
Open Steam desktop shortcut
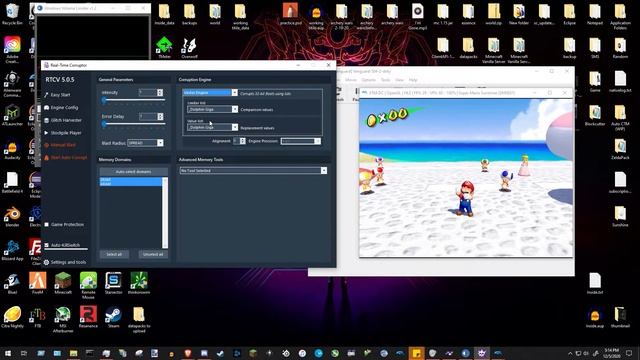113,317
